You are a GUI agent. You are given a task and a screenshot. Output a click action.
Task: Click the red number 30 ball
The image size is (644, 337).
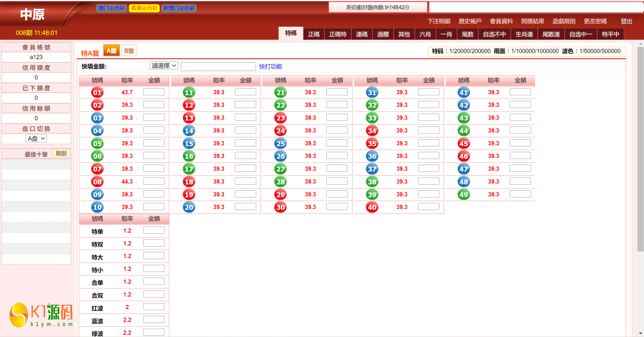click(280, 207)
